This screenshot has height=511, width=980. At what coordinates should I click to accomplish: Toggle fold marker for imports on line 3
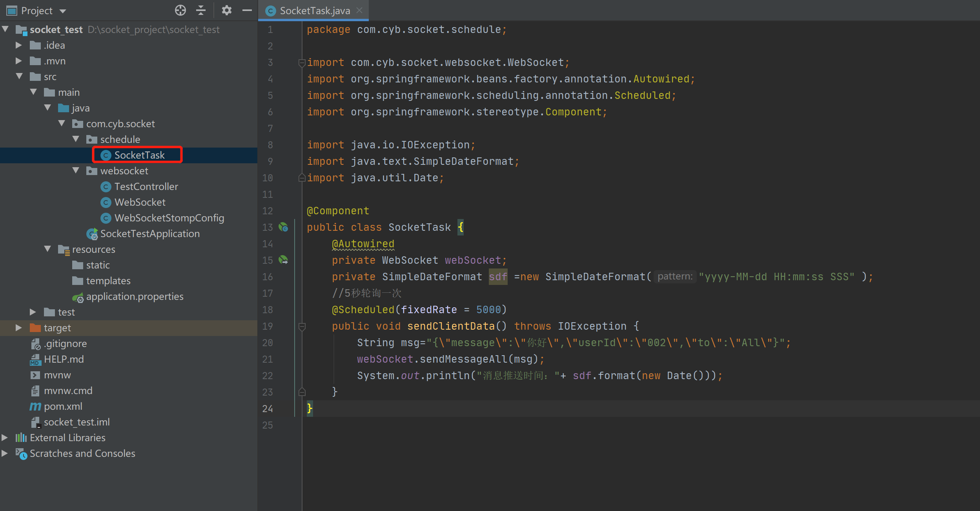pos(302,63)
